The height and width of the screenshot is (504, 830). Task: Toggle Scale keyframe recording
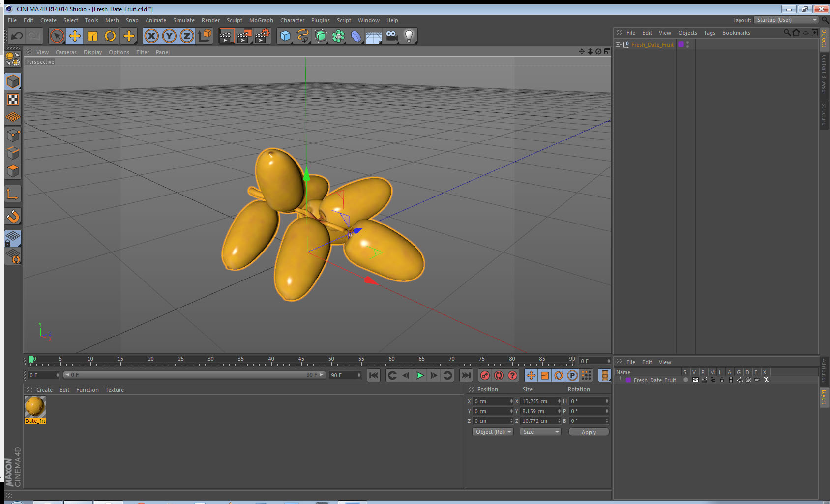545,375
